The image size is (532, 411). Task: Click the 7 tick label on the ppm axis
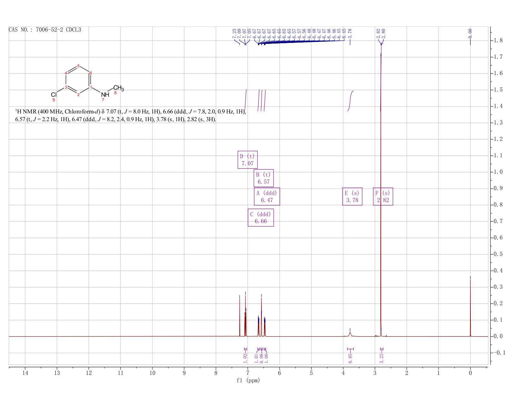point(248,373)
